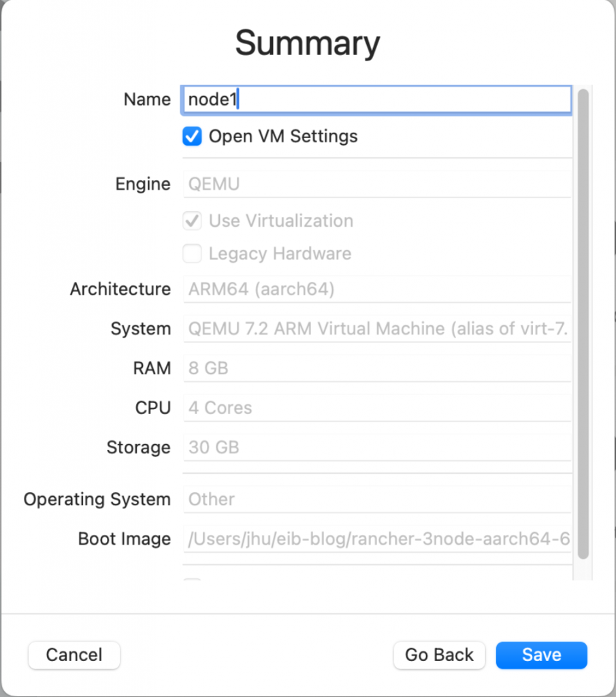
Task: Select the CPU field showing 4 Cores
Action: pyautogui.click(x=376, y=408)
